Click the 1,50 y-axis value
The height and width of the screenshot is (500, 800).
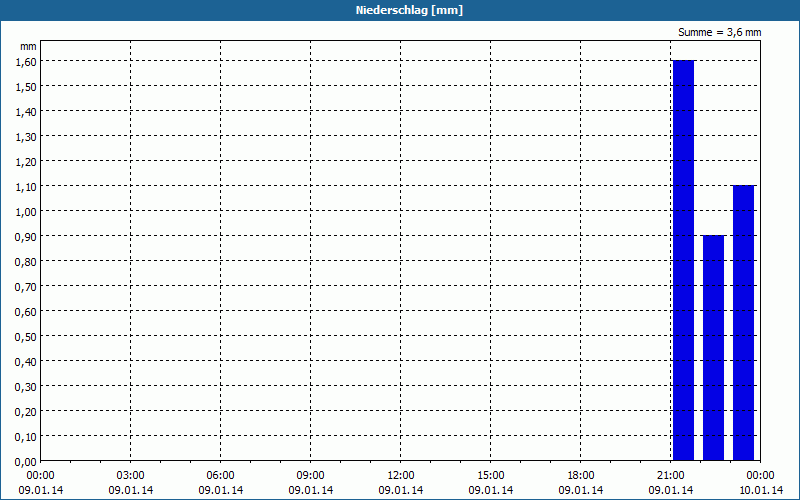point(26,87)
